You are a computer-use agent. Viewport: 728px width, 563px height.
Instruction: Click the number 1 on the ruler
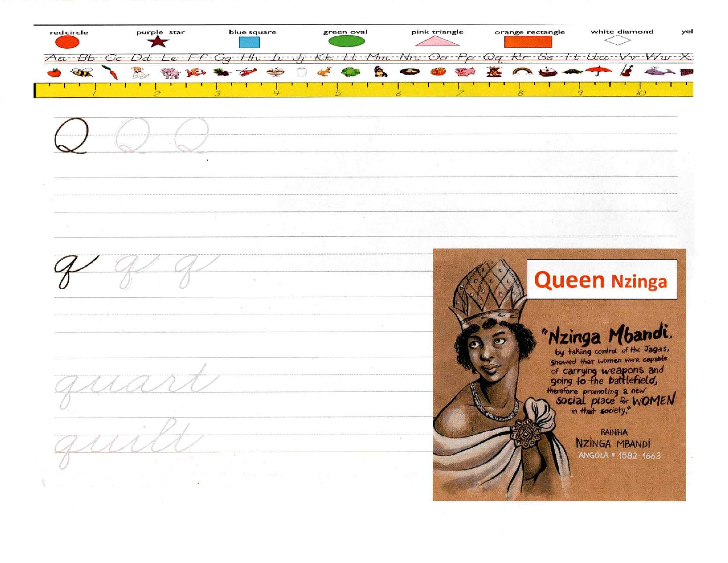click(x=94, y=94)
